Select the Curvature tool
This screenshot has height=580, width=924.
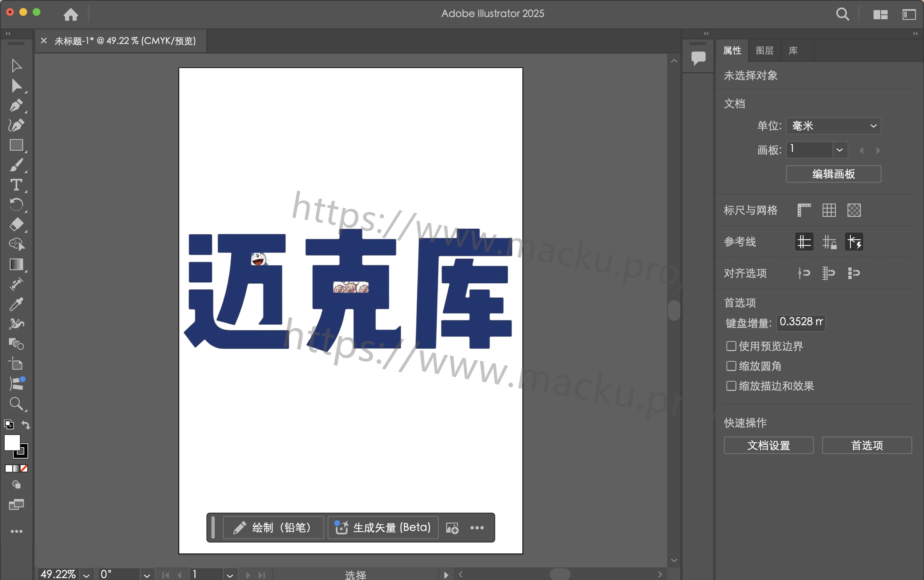tap(16, 125)
